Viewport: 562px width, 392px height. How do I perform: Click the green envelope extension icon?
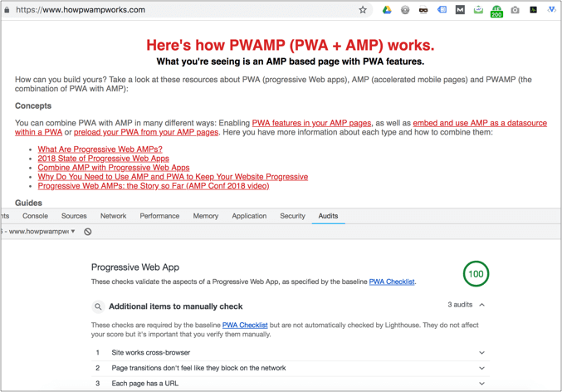click(478, 10)
